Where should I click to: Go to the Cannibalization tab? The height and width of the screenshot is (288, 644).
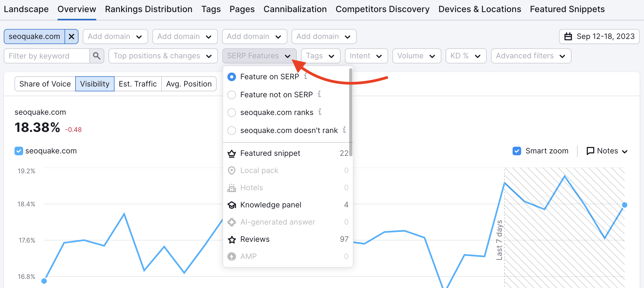click(295, 9)
